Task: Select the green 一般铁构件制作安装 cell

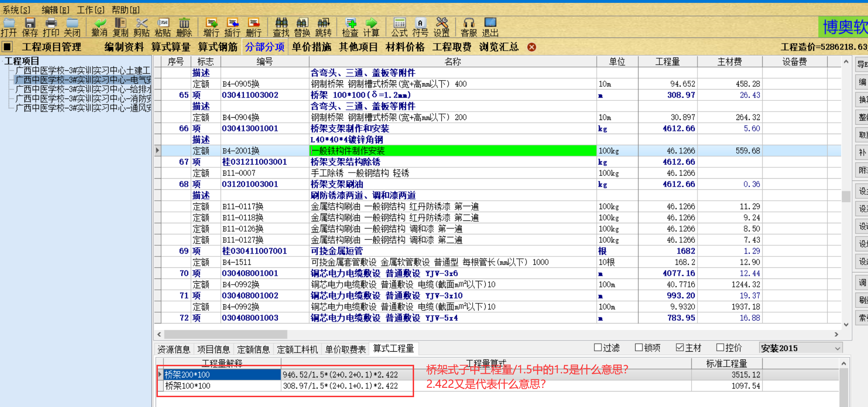Action: [x=453, y=151]
